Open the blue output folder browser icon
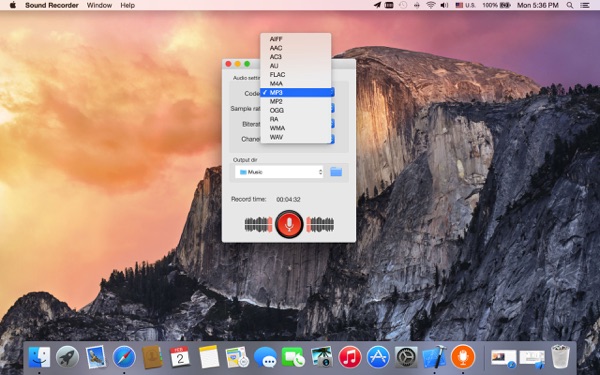This screenshot has height=375, width=600. pyautogui.click(x=336, y=172)
